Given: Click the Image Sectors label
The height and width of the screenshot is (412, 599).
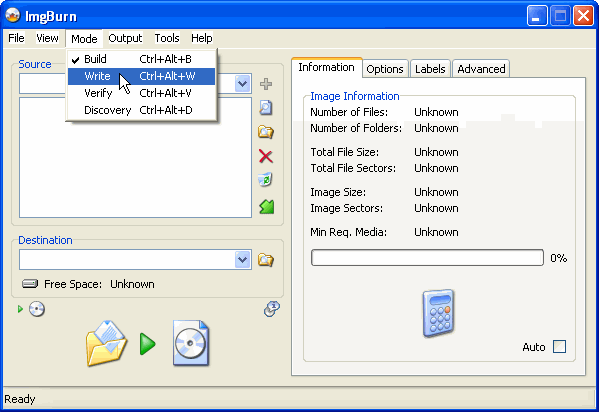Looking at the screenshot, I should click(x=346, y=208).
